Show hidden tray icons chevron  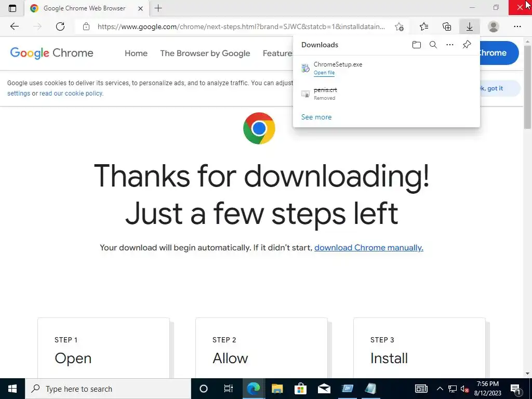coord(440,389)
